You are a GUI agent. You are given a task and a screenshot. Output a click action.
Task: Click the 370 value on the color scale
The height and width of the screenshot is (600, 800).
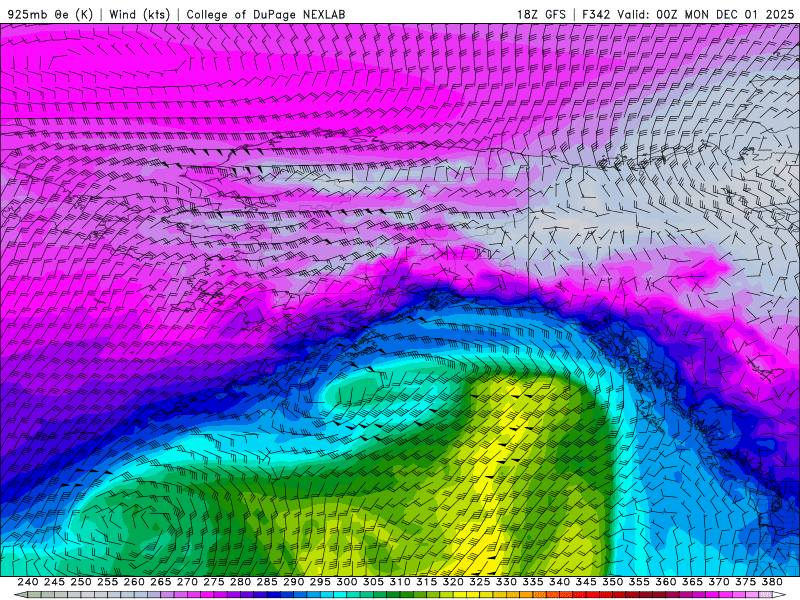tap(718, 582)
